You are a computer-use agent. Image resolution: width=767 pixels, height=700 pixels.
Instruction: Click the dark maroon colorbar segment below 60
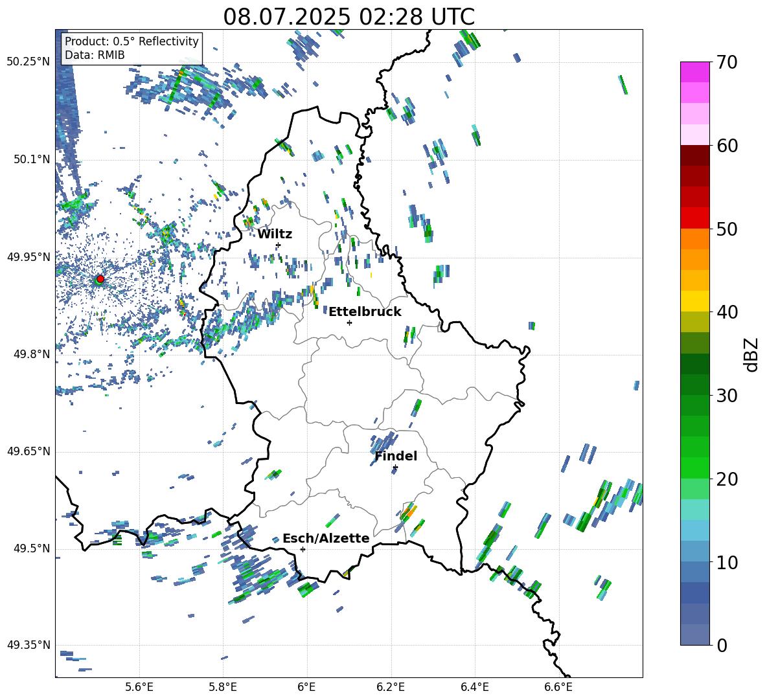(x=694, y=155)
